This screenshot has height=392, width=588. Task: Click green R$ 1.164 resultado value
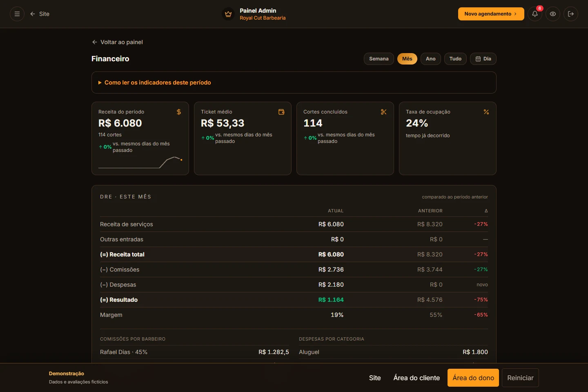(331, 300)
